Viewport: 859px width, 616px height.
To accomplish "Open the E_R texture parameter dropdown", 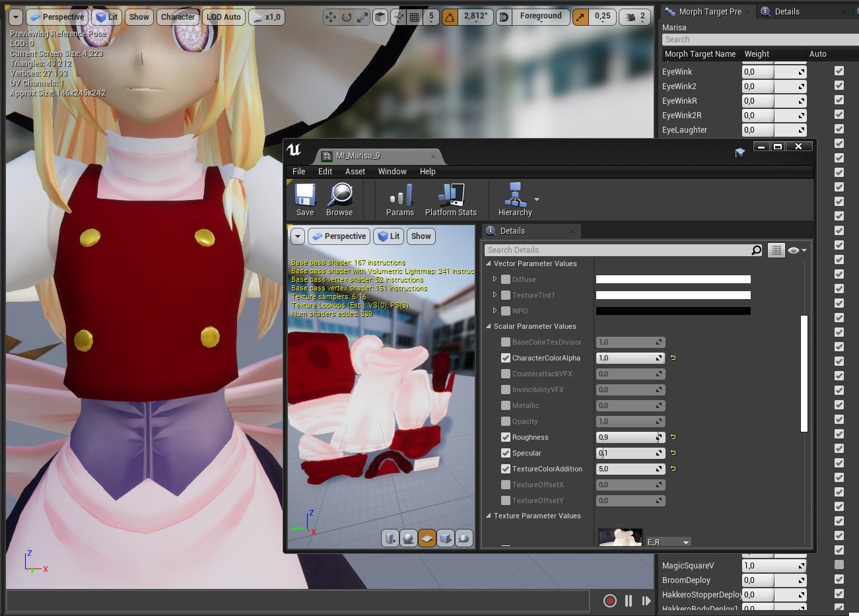I will [669, 541].
